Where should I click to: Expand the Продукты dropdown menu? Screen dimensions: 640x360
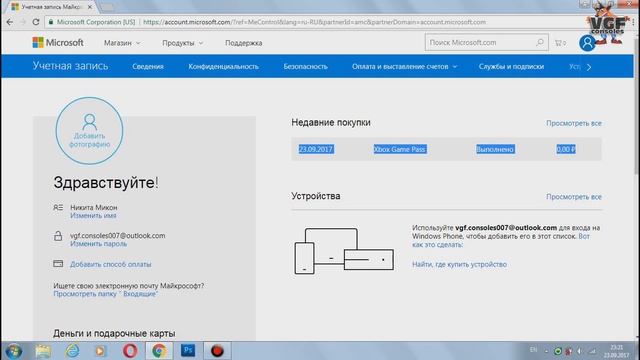click(182, 43)
